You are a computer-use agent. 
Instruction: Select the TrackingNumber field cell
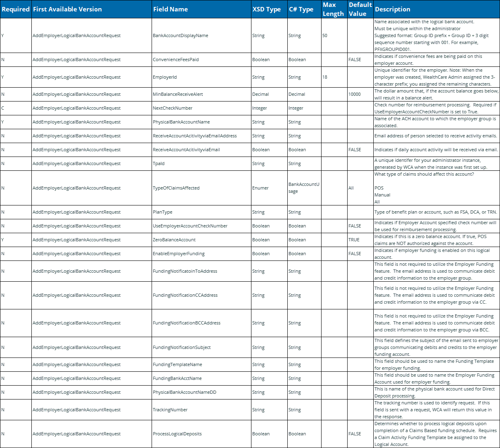pos(201,410)
